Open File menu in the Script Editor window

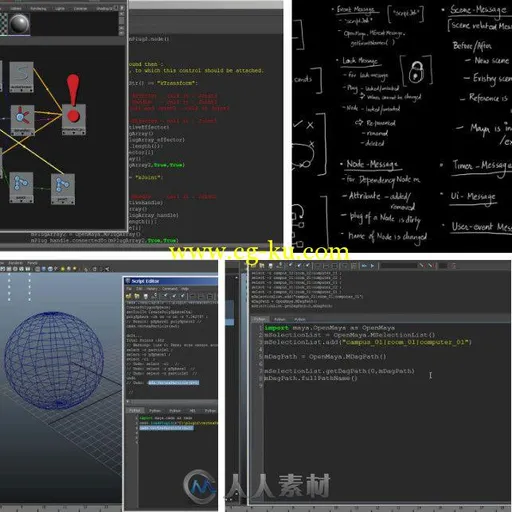(x=129, y=289)
